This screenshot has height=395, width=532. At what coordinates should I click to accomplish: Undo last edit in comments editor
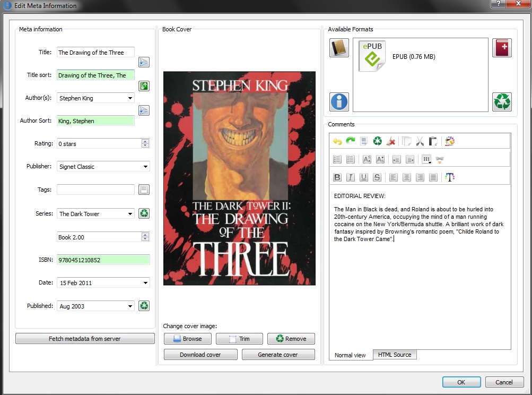337,141
